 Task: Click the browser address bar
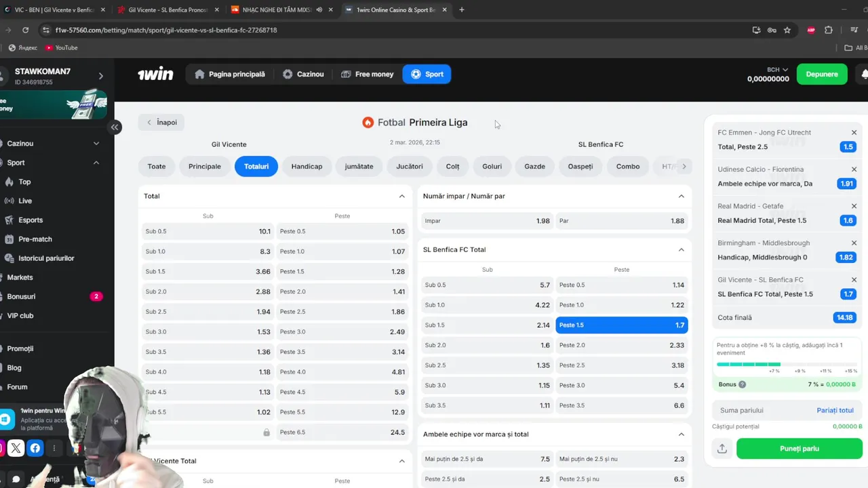coord(393,30)
